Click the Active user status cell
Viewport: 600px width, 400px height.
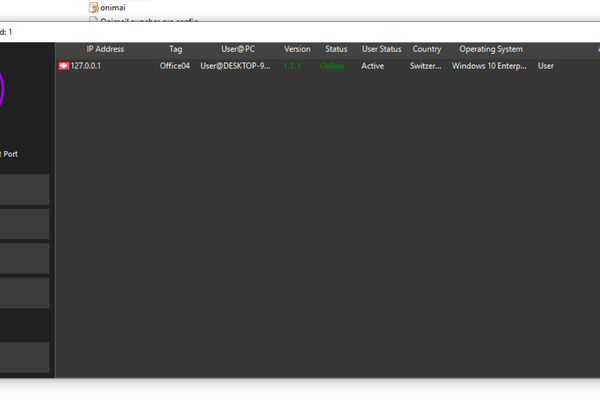pyautogui.click(x=372, y=66)
